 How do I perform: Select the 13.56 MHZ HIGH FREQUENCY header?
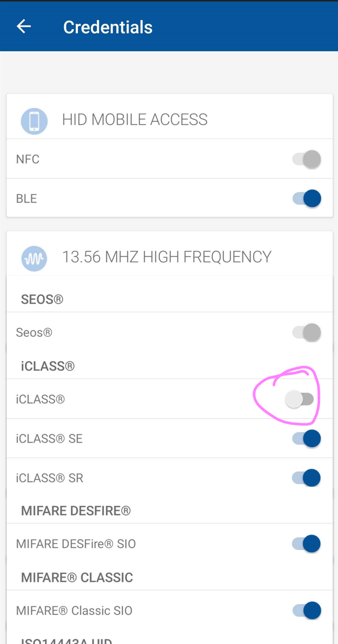pyautogui.click(x=167, y=257)
